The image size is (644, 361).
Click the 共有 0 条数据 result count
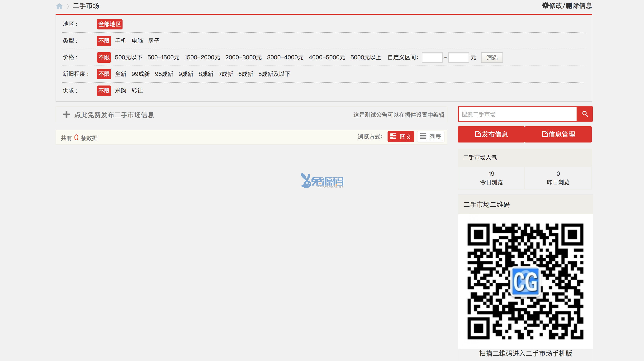coord(79,138)
